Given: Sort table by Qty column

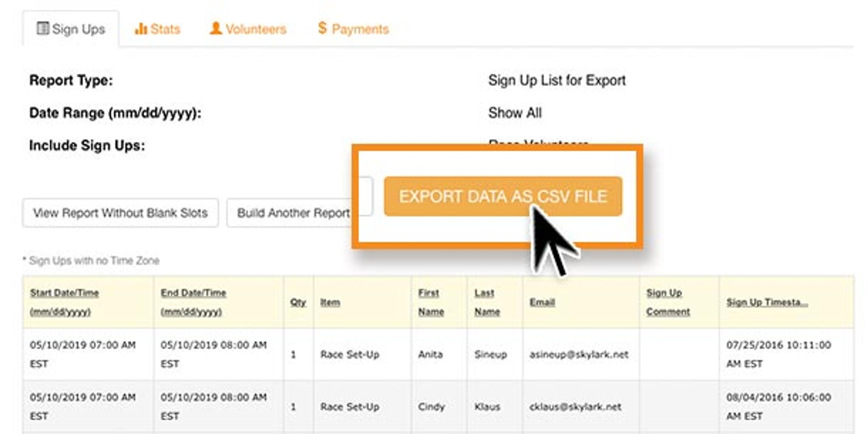Looking at the screenshot, I should pos(298,302).
